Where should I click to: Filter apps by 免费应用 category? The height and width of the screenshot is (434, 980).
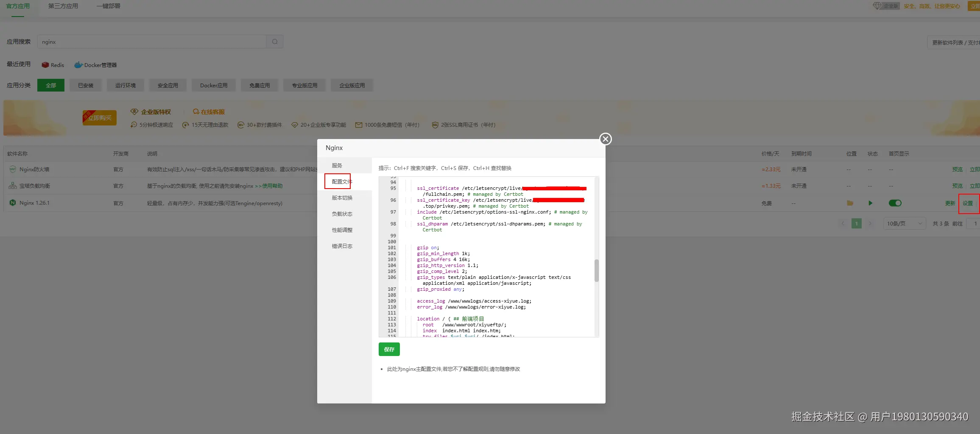pos(260,85)
